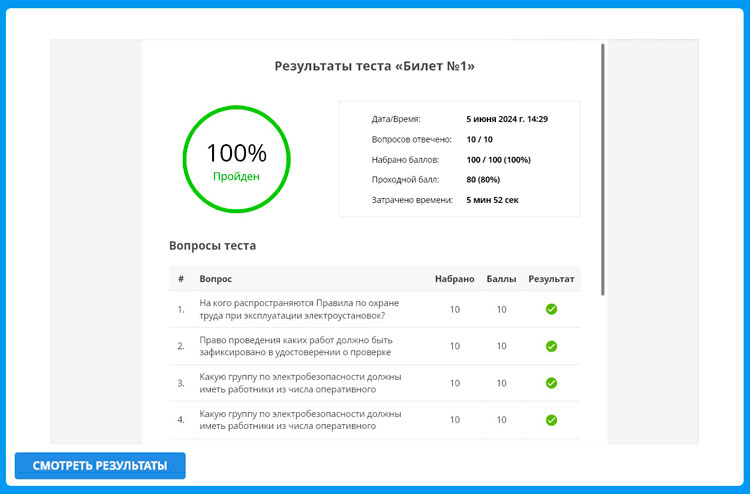The image size is (750, 494).
Task: Click the green Пройден status label
Action: pos(236,176)
